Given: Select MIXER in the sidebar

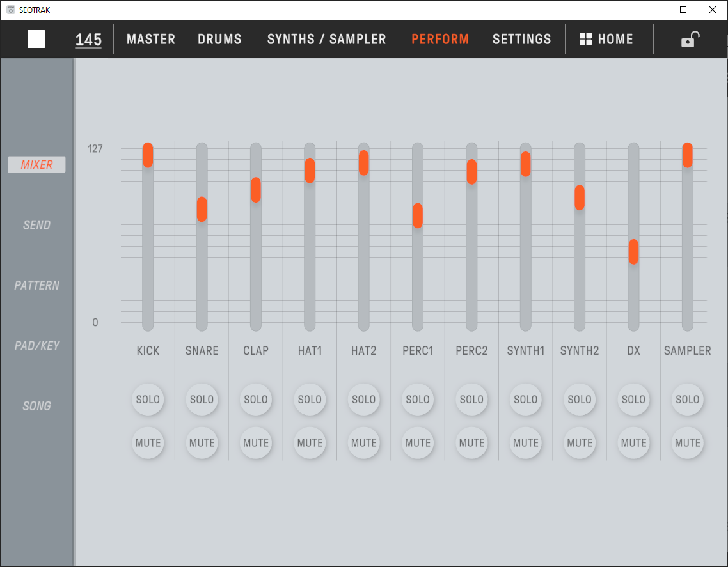Looking at the screenshot, I should coord(36,165).
